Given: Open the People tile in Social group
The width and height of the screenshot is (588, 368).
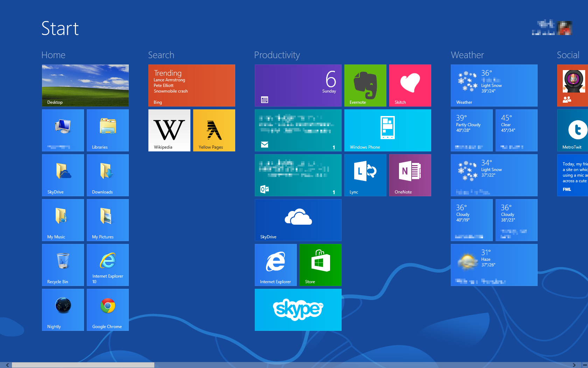Looking at the screenshot, I should pos(573,86).
